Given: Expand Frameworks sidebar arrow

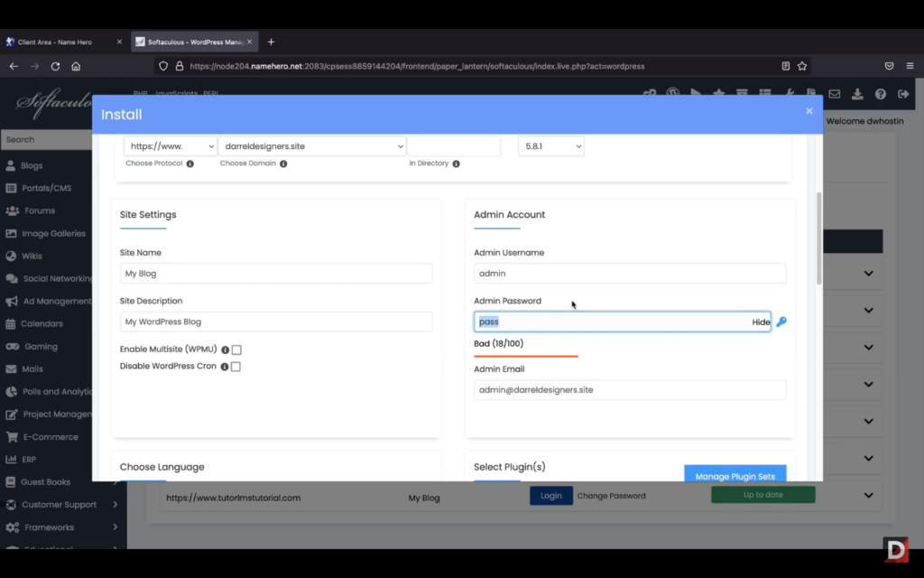Looking at the screenshot, I should [115, 527].
